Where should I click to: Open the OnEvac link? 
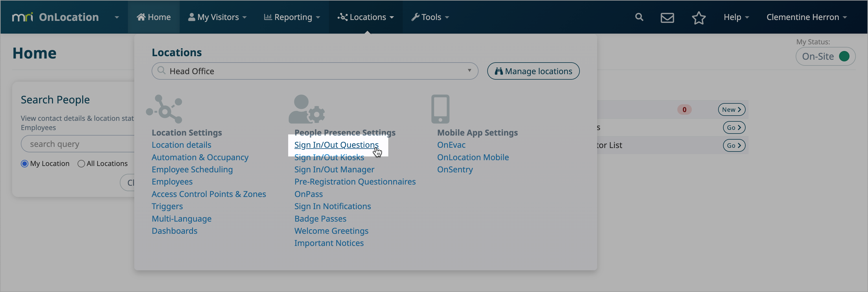point(451,145)
